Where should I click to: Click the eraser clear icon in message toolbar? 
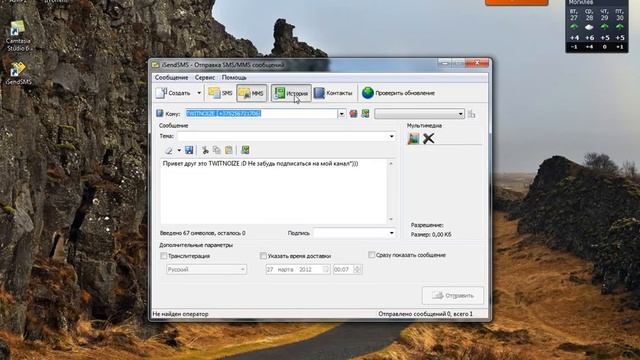pos(168,150)
